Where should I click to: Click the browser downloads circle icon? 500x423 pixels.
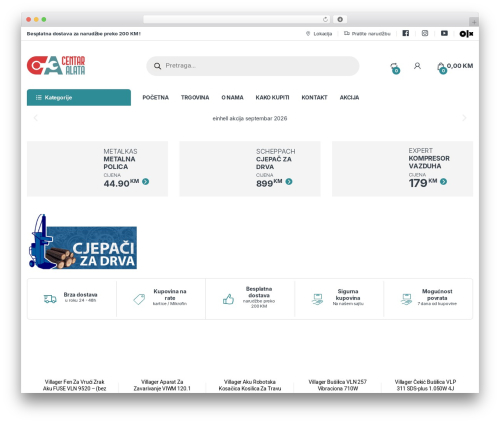coord(340,19)
